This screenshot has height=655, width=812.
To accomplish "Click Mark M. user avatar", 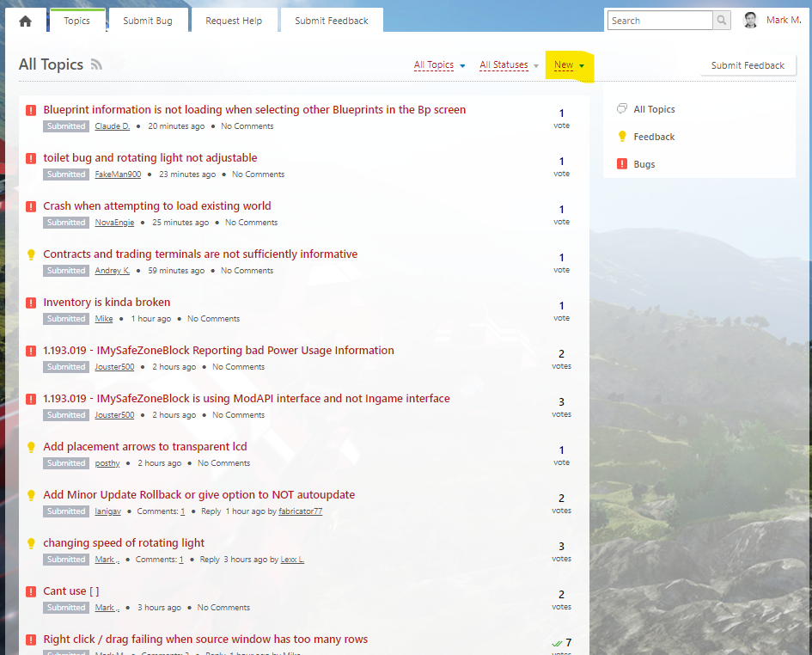I will 750,21.
